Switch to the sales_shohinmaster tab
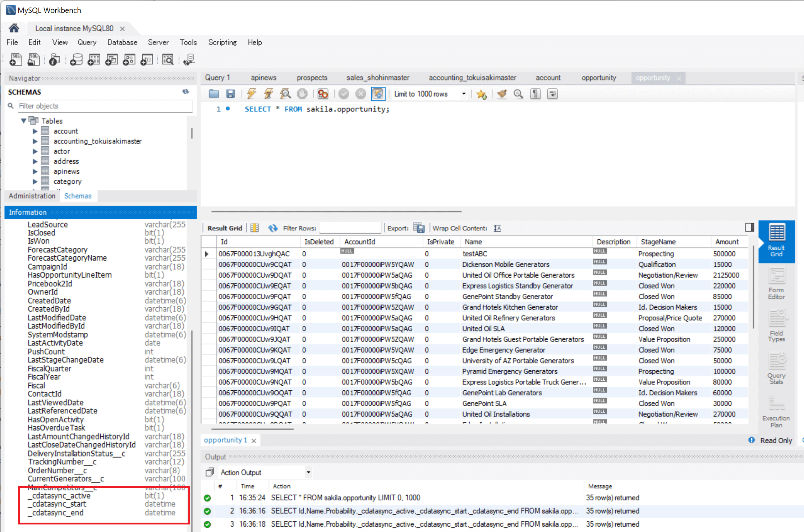Screen dimensions: 804x532 377,78
